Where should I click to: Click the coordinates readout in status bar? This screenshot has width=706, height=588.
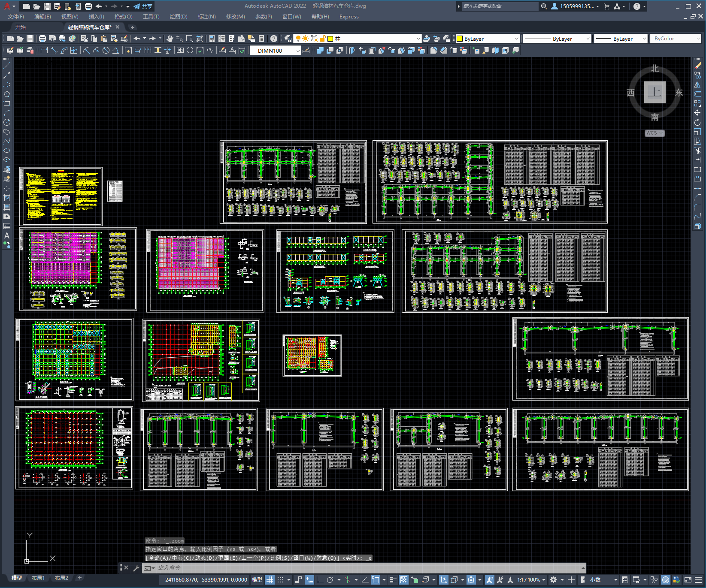point(206,580)
